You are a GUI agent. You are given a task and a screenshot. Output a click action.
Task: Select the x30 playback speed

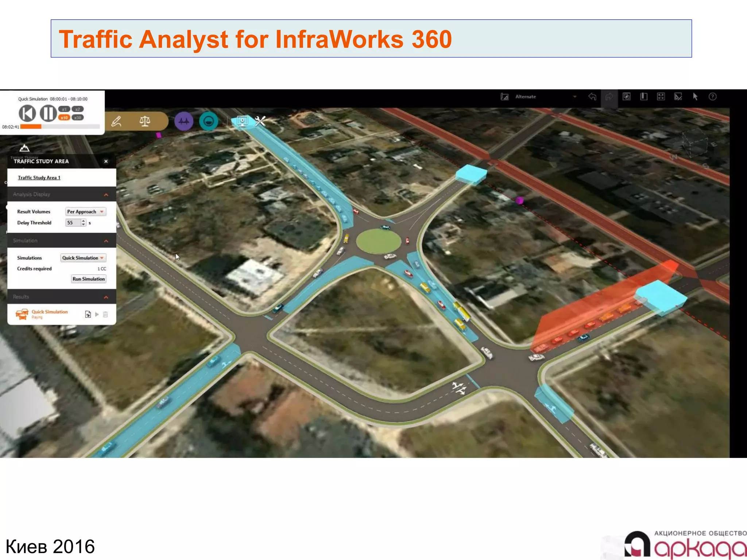(78, 117)
